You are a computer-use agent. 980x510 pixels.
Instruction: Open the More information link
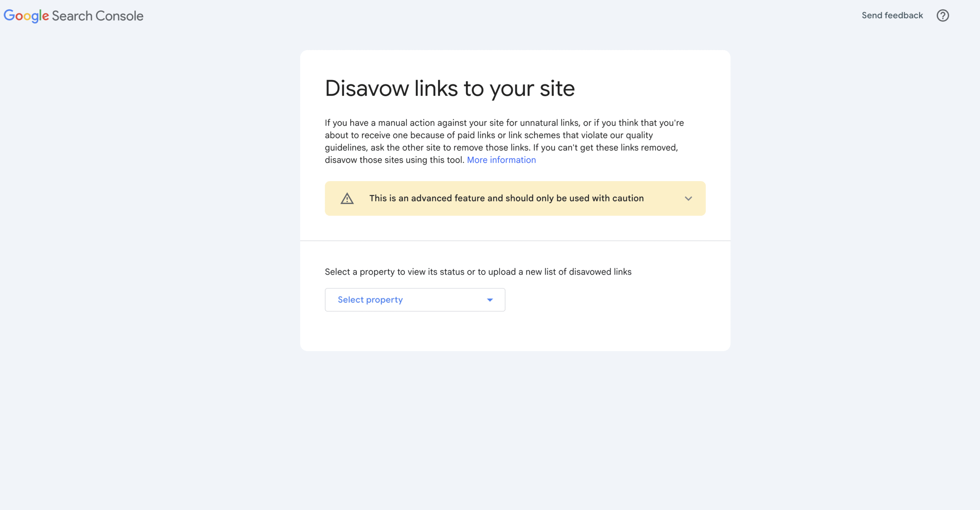(501, 160)
